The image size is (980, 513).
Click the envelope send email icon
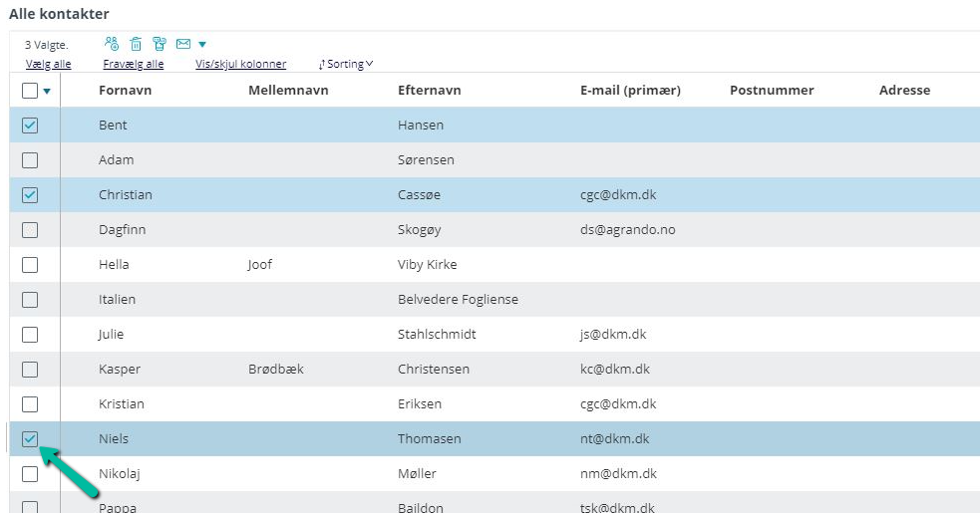click(183, 44)
